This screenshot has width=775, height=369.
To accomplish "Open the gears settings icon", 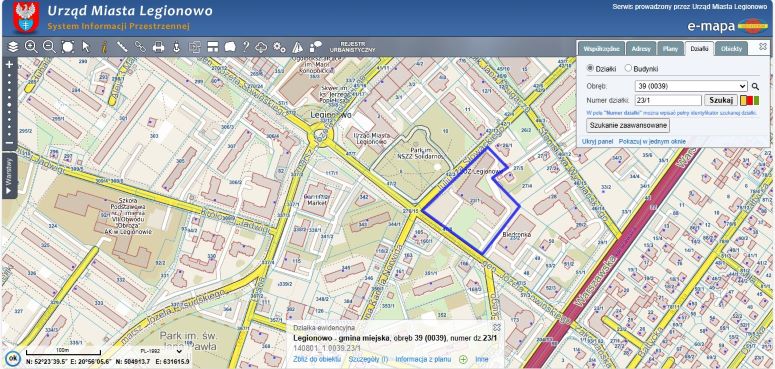I will pyautogui.click(x=280, y=47).
